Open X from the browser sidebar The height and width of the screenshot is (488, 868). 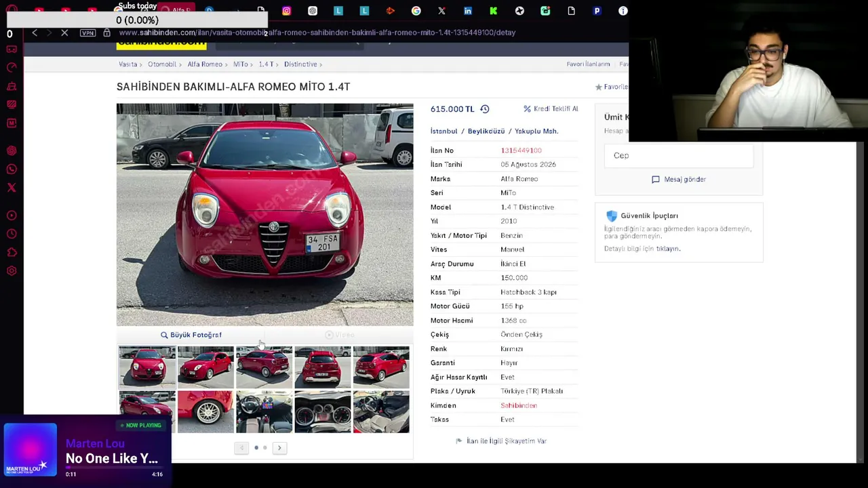click(12, 188)
